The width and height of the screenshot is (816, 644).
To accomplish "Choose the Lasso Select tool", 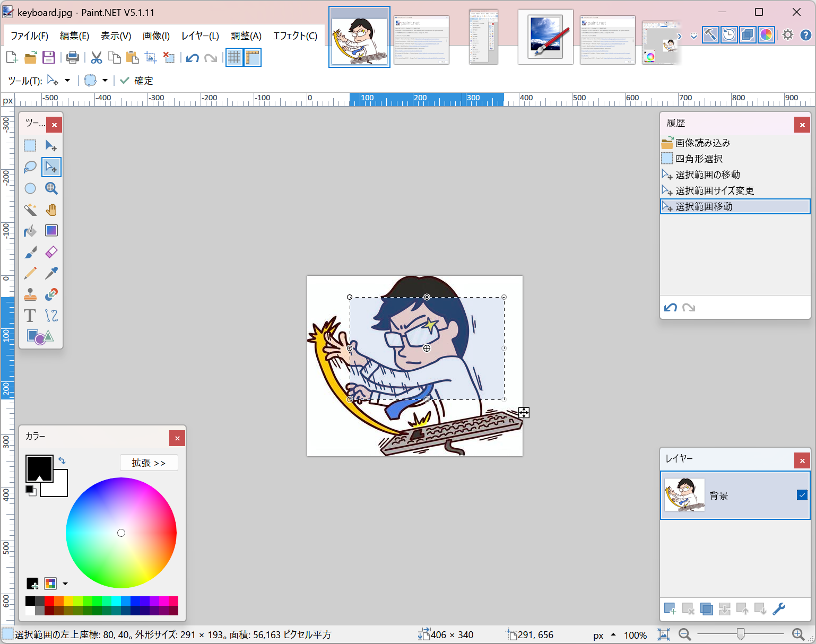I will point(30,167).
